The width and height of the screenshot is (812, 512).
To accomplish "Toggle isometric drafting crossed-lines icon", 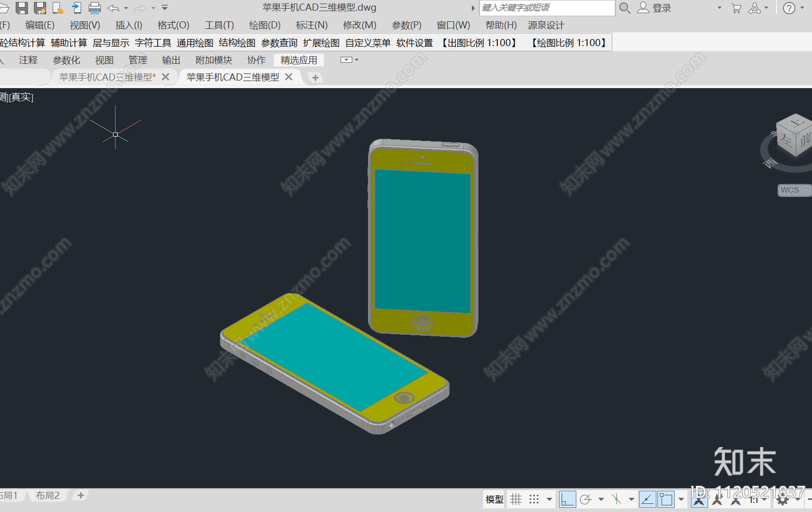I will [617, 500].
